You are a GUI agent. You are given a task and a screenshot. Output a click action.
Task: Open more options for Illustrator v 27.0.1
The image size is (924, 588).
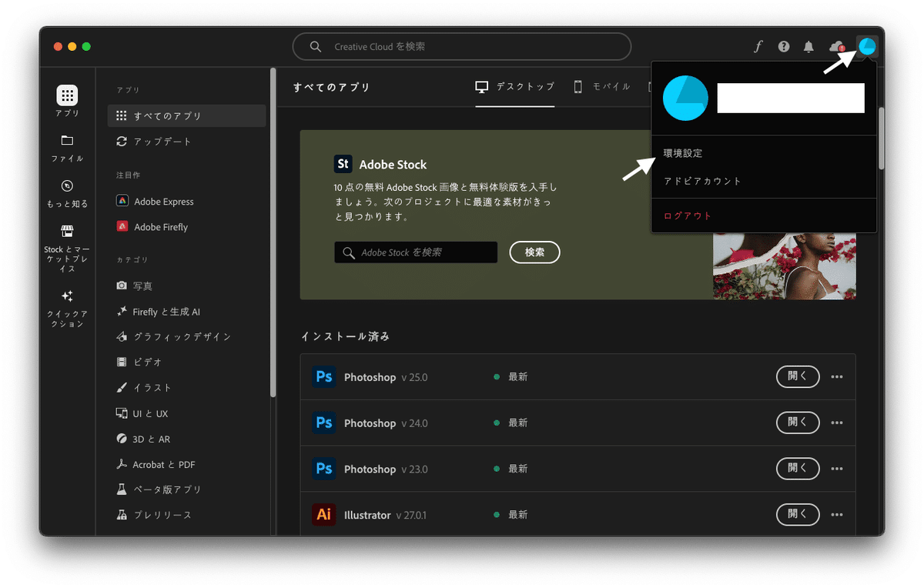coord(837,515)
